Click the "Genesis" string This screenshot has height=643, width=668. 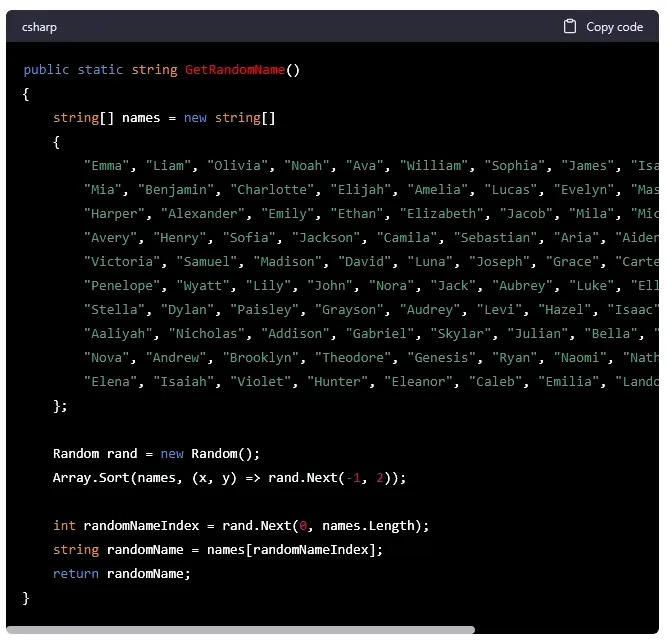(x=441, y=357)
